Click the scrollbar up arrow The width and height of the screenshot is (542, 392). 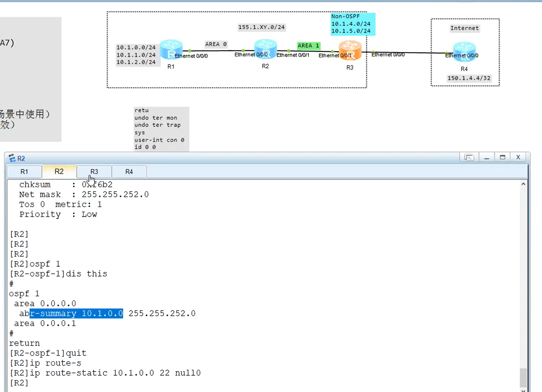524,184
